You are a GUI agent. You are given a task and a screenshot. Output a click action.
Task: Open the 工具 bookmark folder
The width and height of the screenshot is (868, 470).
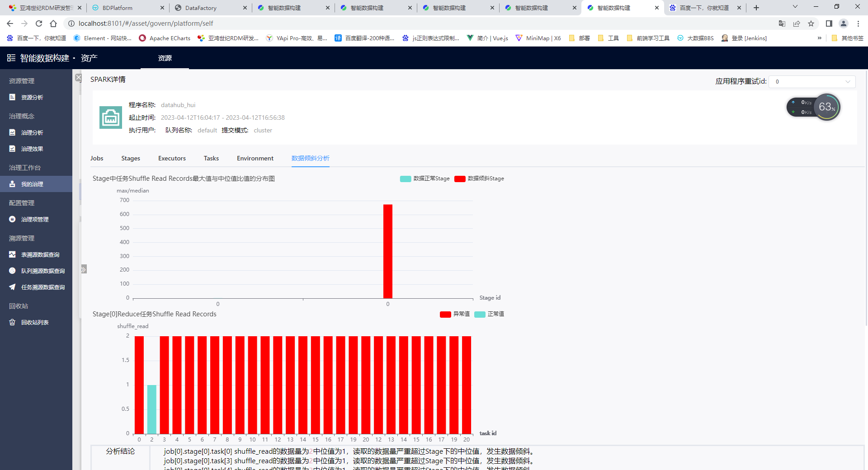click(609, 38)
